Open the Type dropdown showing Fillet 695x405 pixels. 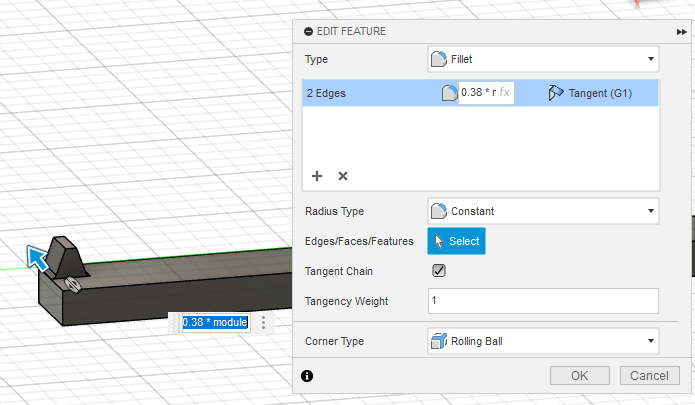point(543,59)
